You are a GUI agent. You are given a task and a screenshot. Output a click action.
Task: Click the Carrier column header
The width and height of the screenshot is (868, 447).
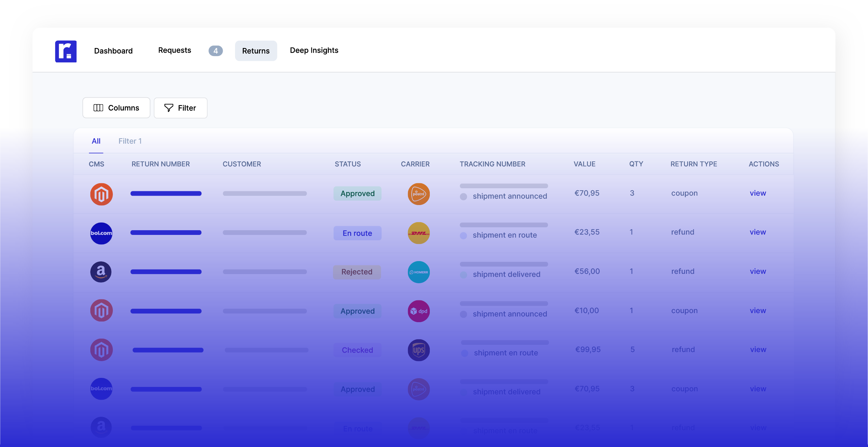[x=415, y=164]
